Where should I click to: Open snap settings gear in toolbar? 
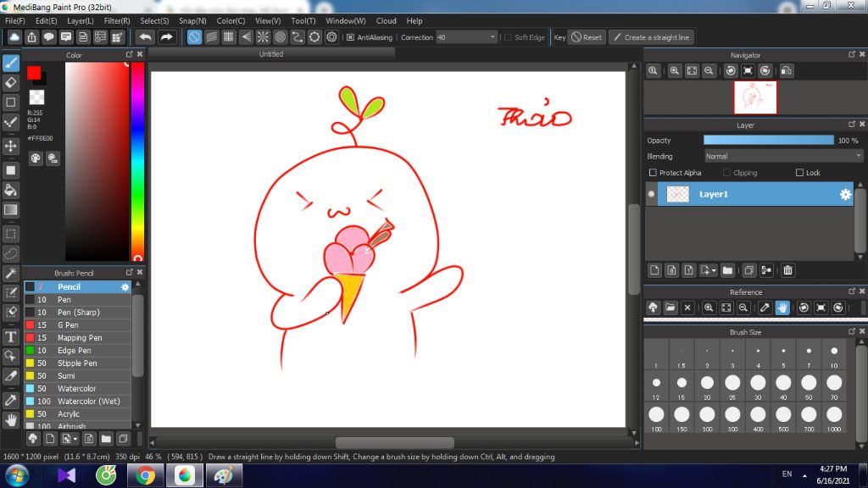click(x=331, y=37)
